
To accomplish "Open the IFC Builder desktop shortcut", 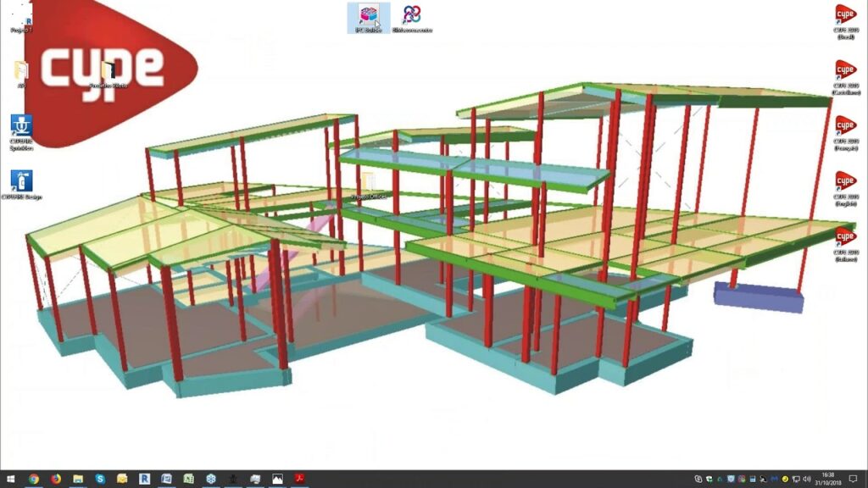I will coord(369,15).
